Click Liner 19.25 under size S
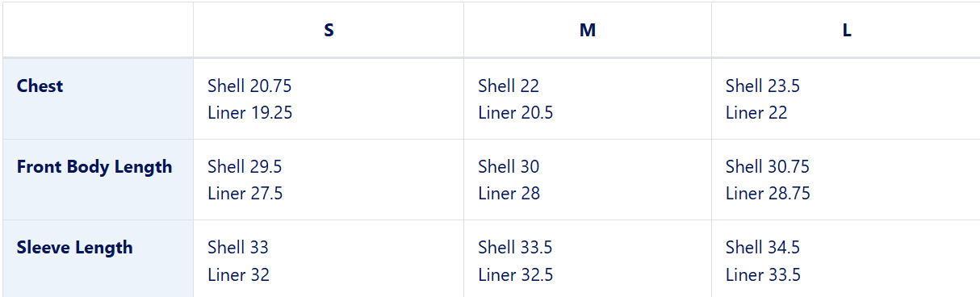This screenshot has height=297, width=980. (x=249, y=113)
